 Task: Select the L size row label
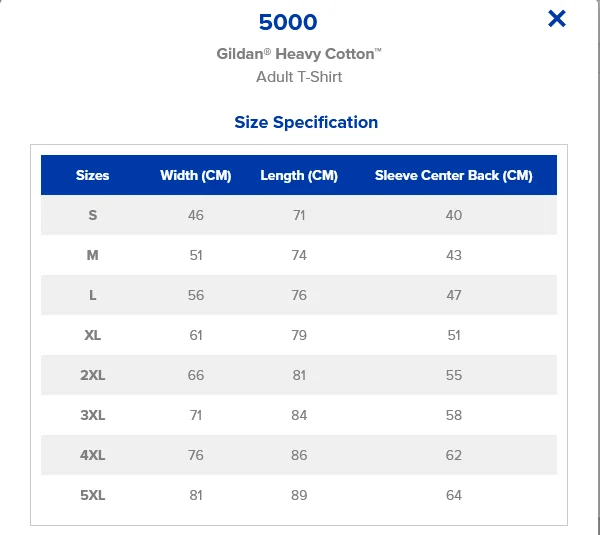[93, 295]
